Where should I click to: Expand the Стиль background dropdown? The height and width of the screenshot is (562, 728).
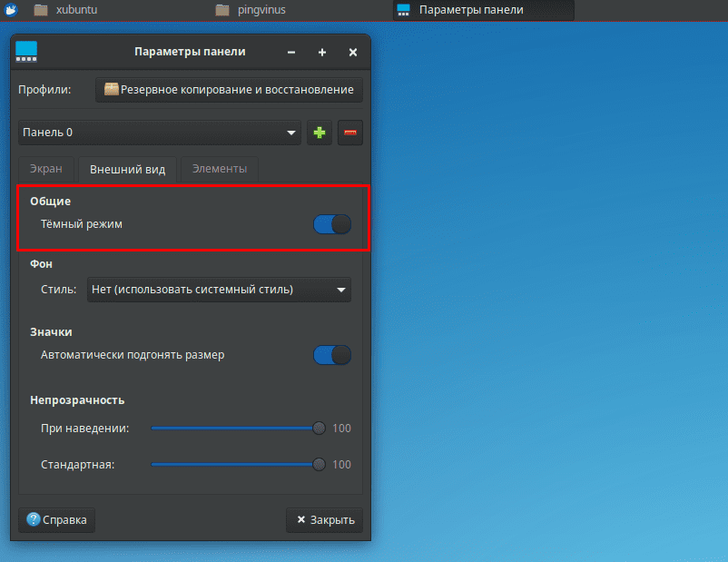click(219, 290)
